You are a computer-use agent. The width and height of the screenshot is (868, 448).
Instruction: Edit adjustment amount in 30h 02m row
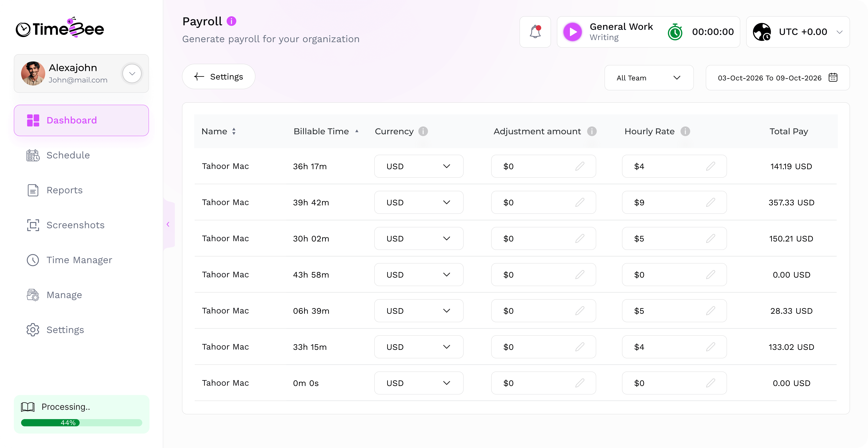[x=580, y=238]
